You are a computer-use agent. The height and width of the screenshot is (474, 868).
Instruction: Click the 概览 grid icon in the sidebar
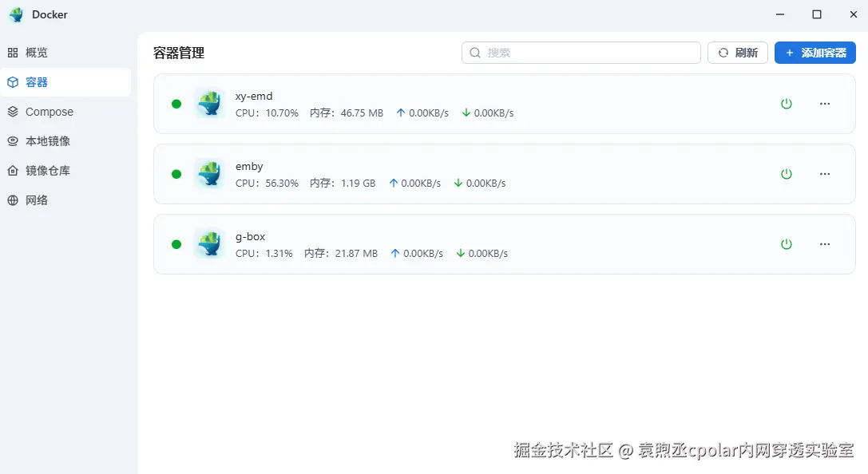(x=13, y=53)
